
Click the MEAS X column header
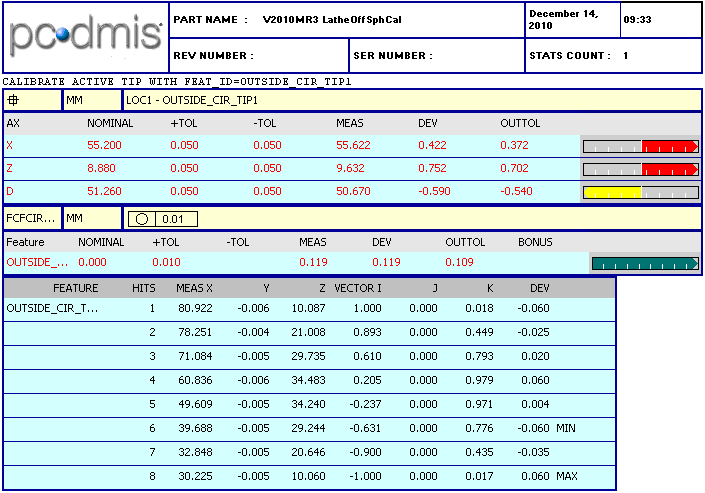[195, 288]
